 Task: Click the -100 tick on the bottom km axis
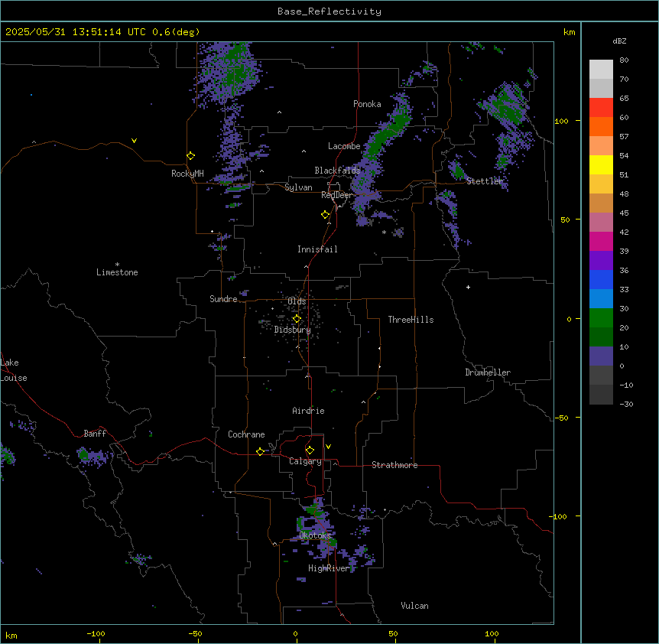[x=96, y=633]
